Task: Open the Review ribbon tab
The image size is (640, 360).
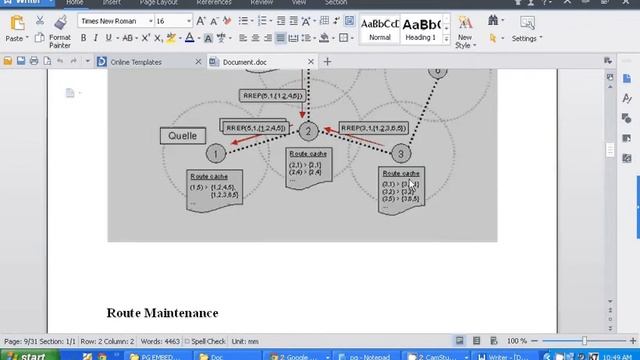Action: pyautogui.click(x=262, y=2)
